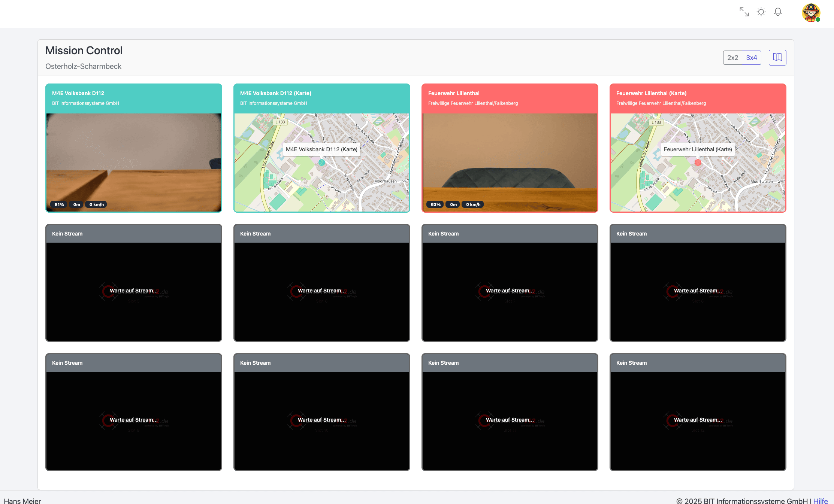Viewport: 834px width, 504px height.
Task: Click the red marker on the Feuerwehr Lilienthal map
Action: coord(698,163)
